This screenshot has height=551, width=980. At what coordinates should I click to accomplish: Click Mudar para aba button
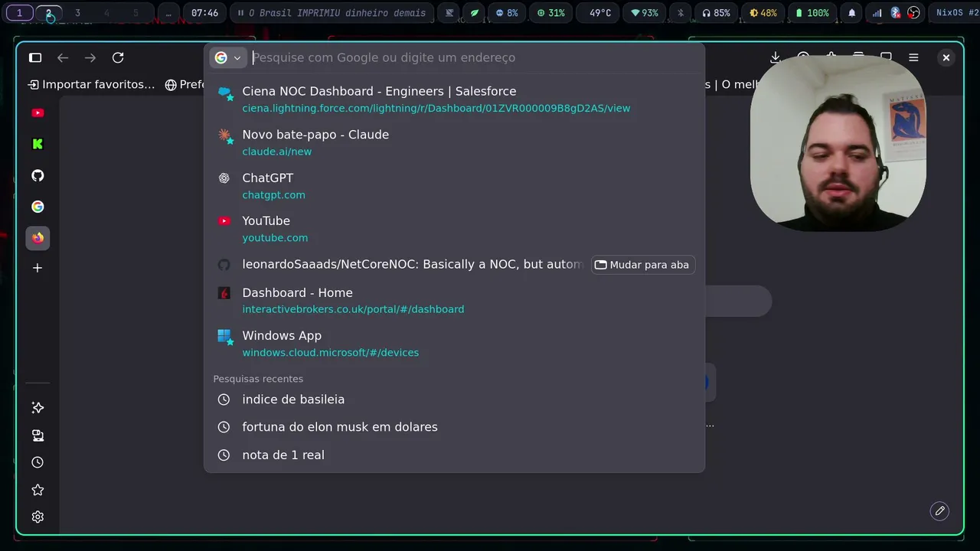coord(642,265)
